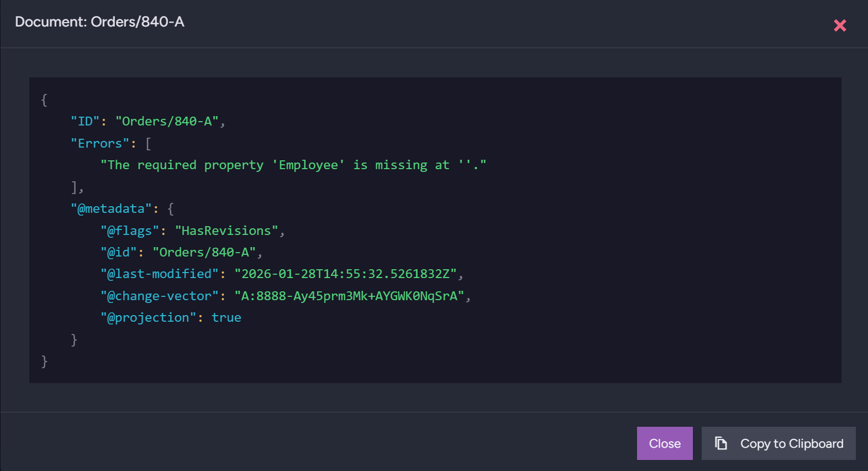The width and height of the screenshot is (868, 471).
Task: Click the dialog title Document: Orders/840-A
Action: (x=99, y=22)
